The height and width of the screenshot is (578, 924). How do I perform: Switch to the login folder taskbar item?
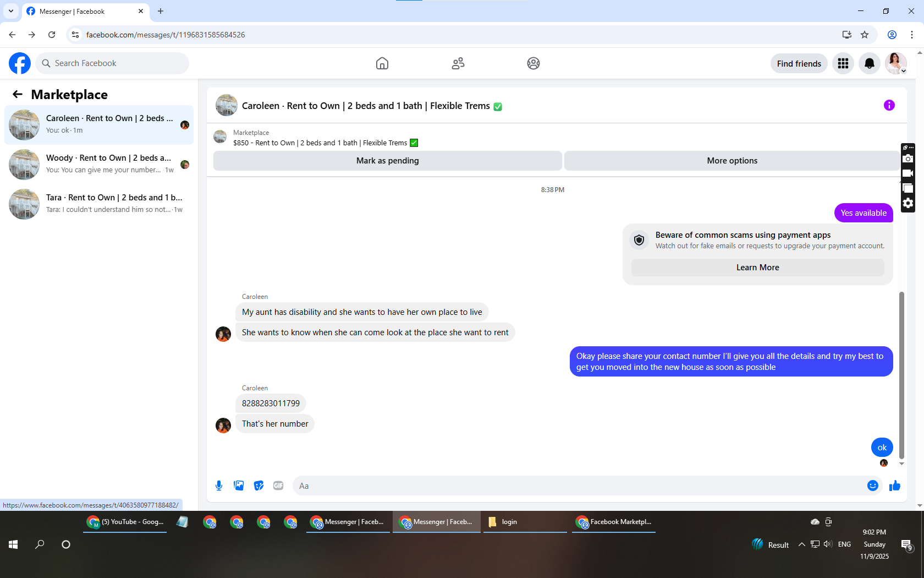(x=525, y=522)
